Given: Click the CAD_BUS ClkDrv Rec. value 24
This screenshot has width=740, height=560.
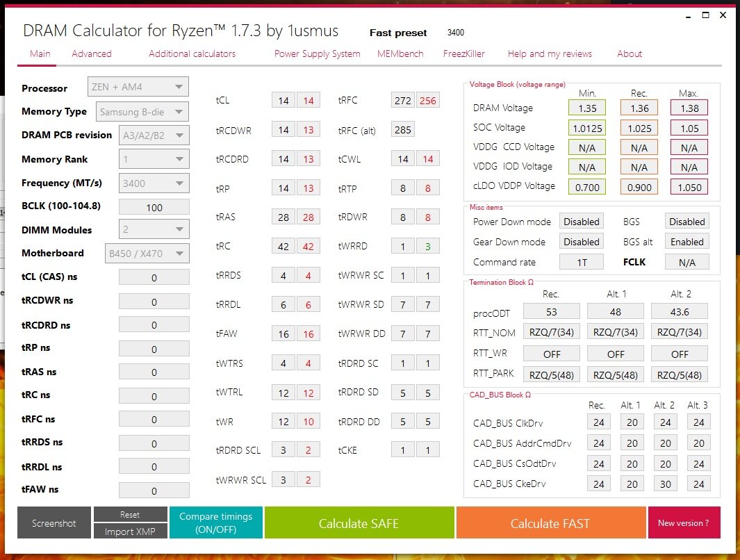Looking at the screenshot, I should [599, 422].
